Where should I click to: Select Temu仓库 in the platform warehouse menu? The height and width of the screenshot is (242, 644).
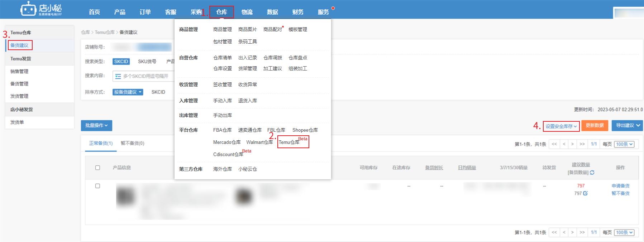click(289, 142)
